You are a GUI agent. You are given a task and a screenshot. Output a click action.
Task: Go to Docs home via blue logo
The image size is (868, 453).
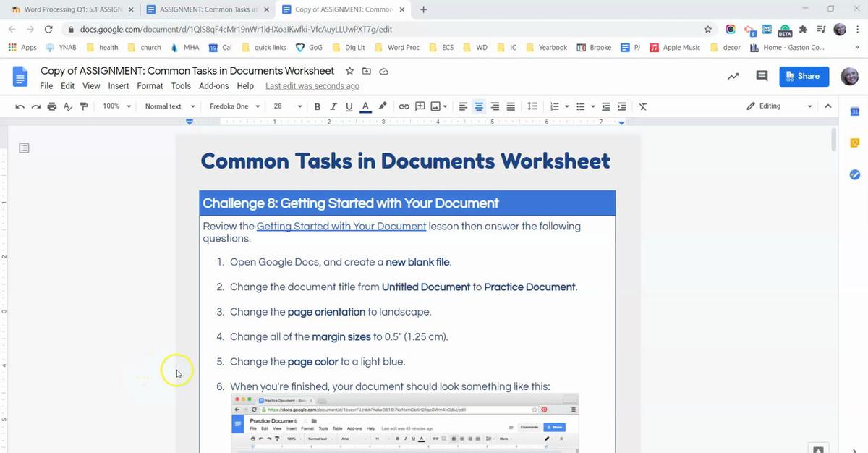20,77
